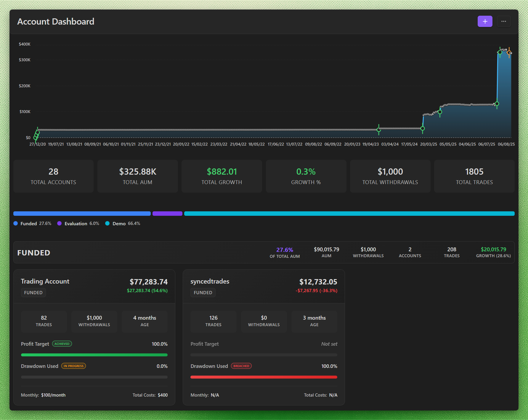This screenshot has width=528, height=420.
Task: Click the purple Evaluation legend dot
Action: [60, 223]
